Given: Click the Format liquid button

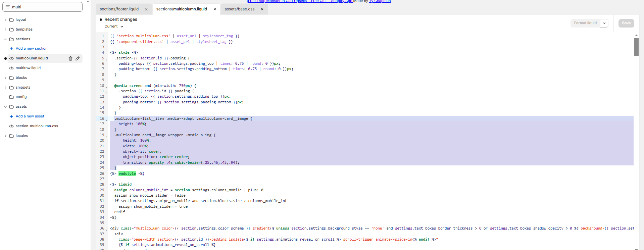Looking at the screenshot, I should click(x=585, y=23).
